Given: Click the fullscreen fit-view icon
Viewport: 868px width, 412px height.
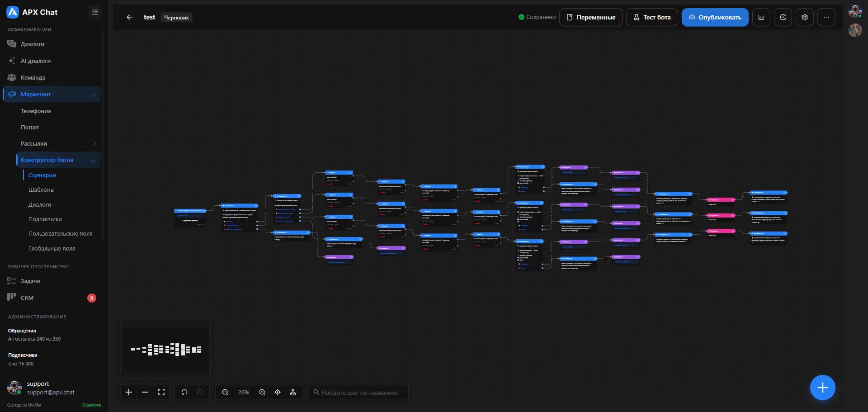Looking at the screenshot, I should [x=161, y=392].
